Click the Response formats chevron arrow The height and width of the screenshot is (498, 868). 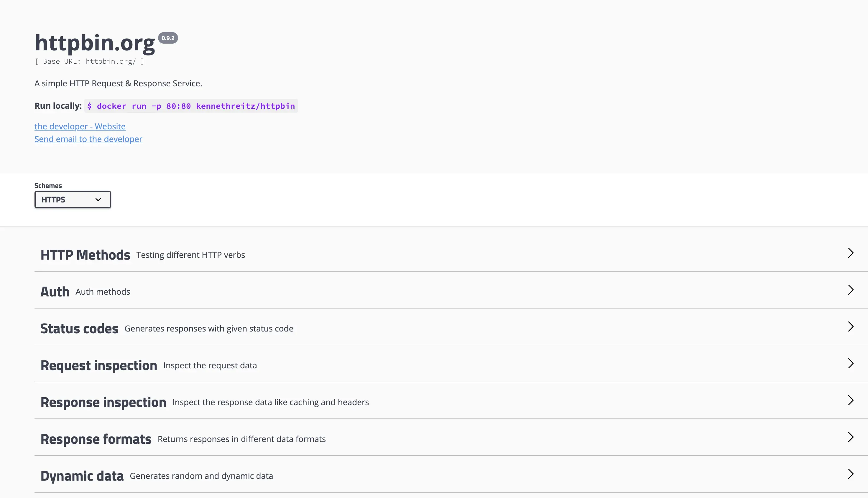click(x=851, y=437)
